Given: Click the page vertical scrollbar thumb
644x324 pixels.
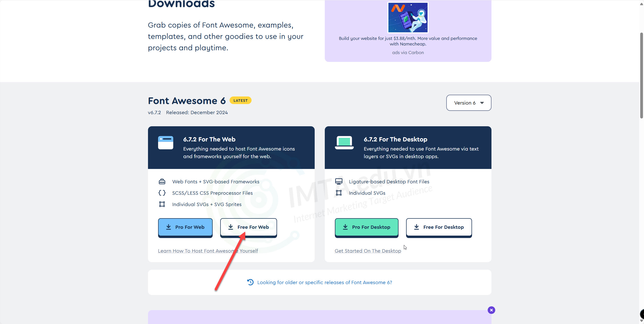Looking at the screenshot, I should [x=641, y=75].
